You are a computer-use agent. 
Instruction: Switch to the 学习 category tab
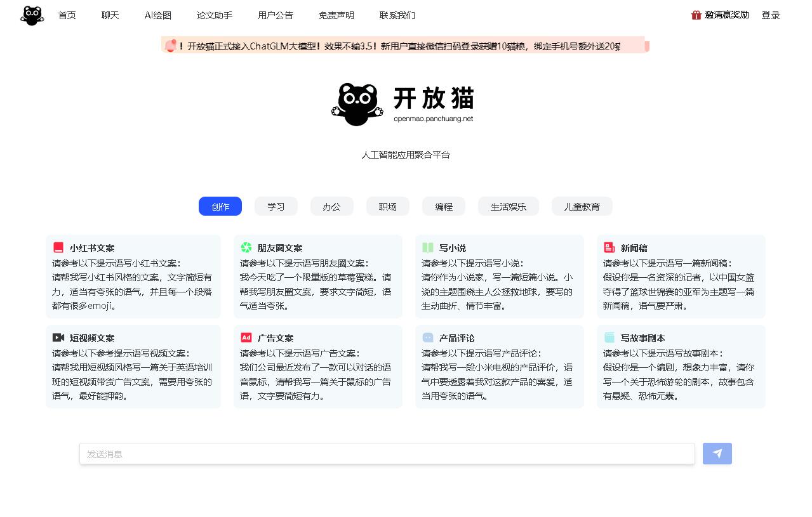tap(276, 206)
